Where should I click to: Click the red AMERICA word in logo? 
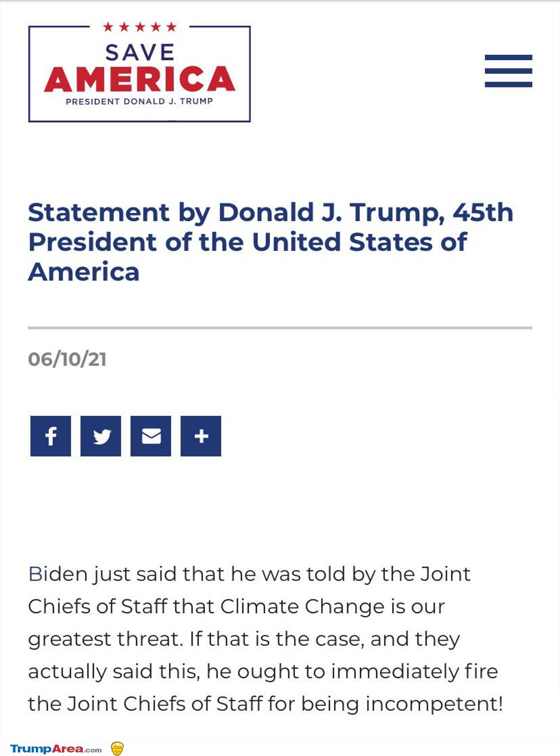tap(139, 79)
